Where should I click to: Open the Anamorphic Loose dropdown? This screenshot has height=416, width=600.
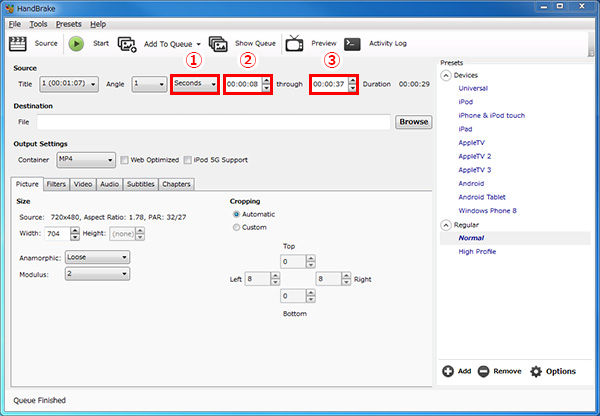tap(97, 257)
